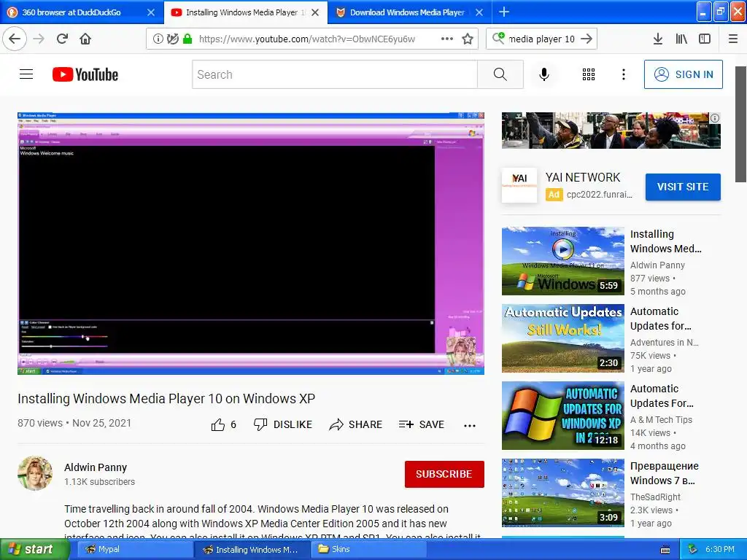This screenshot has width=747, height=560.
Task: Click the taskbar clock showing 6:30 PM
Action: coord(719,549)
